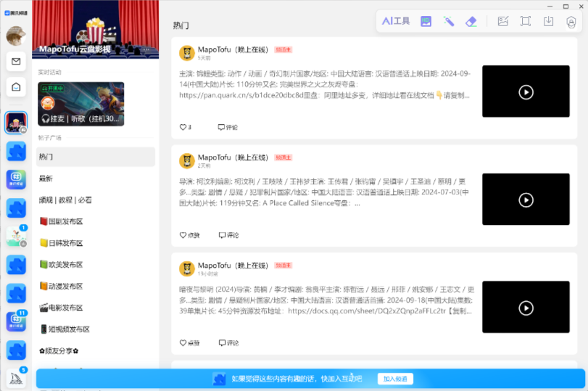Play the video in the 2天前 post
The image size is (588, 391).
click(x=526, y=199)
